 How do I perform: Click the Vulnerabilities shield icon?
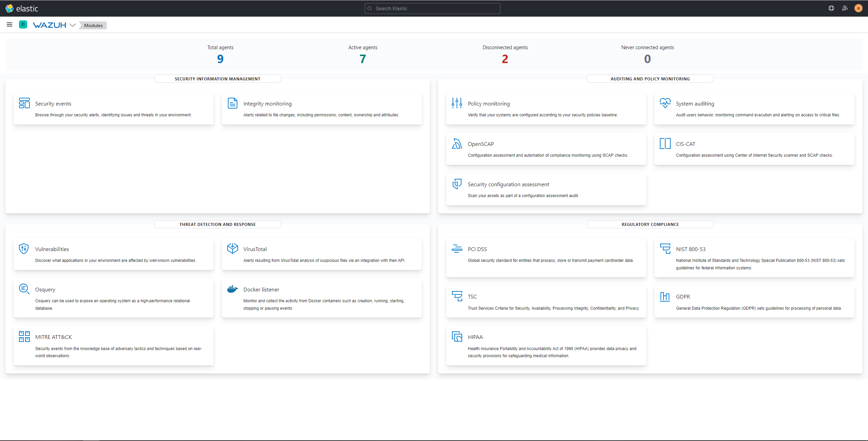point(24,249)
